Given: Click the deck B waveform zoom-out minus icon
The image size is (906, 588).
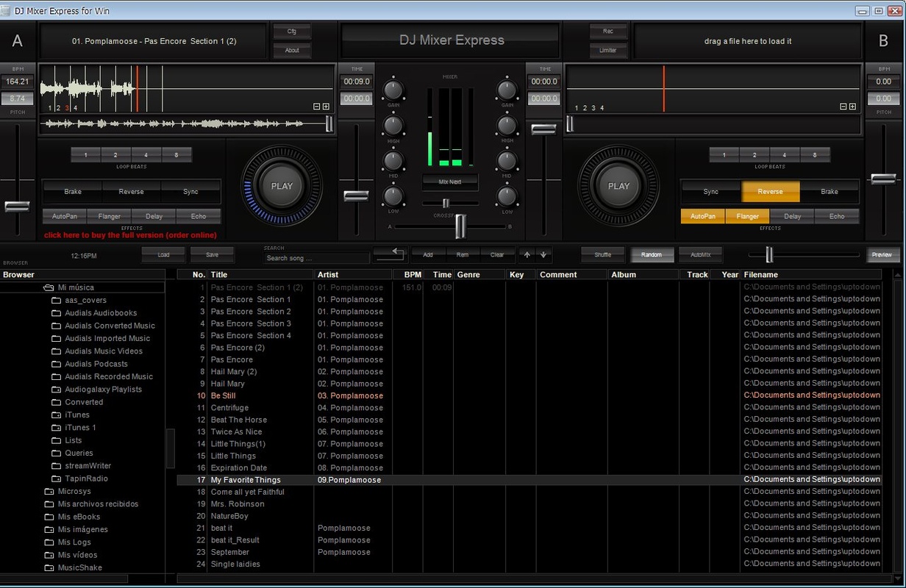Looking at the screenshot, I should (x=843, y=107).
